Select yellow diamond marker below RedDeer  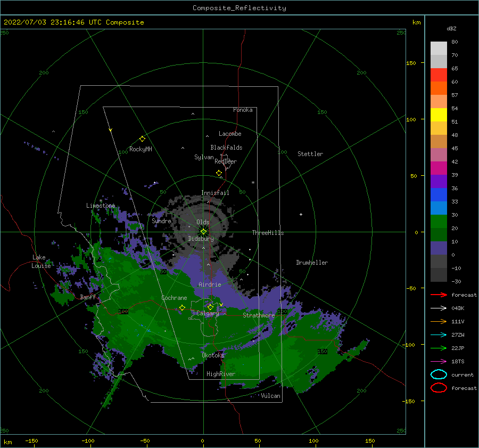click(219, 173)
